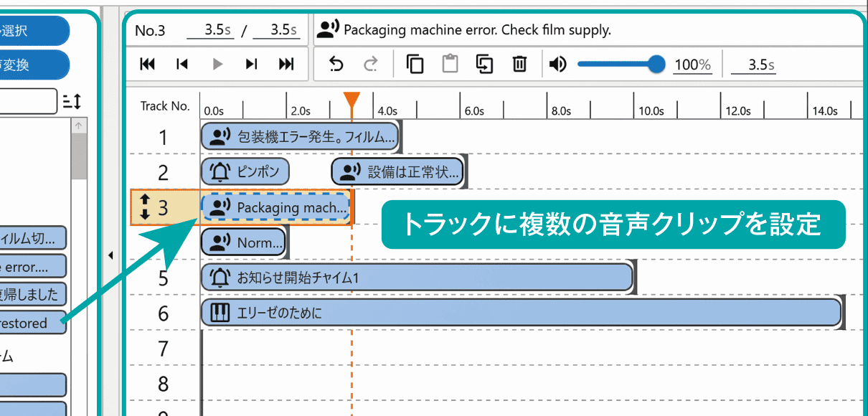Edit the 100% volume value field
The image size is (868, 416).
coord(693,65)
